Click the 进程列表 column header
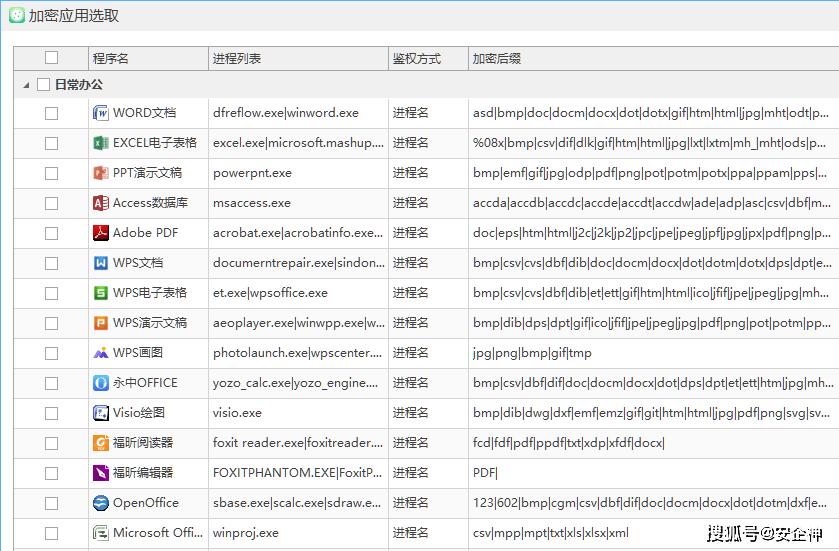 click(x=237, y=59)
